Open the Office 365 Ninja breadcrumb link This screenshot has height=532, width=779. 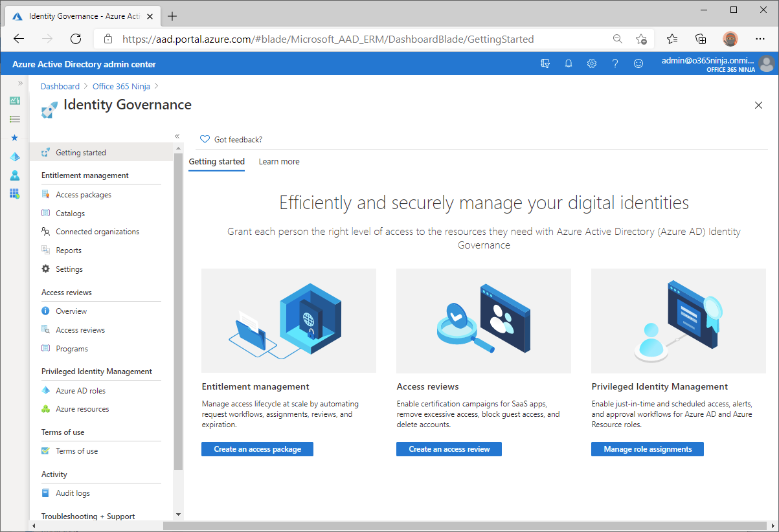pyautogui.click(x=121, y=85)
